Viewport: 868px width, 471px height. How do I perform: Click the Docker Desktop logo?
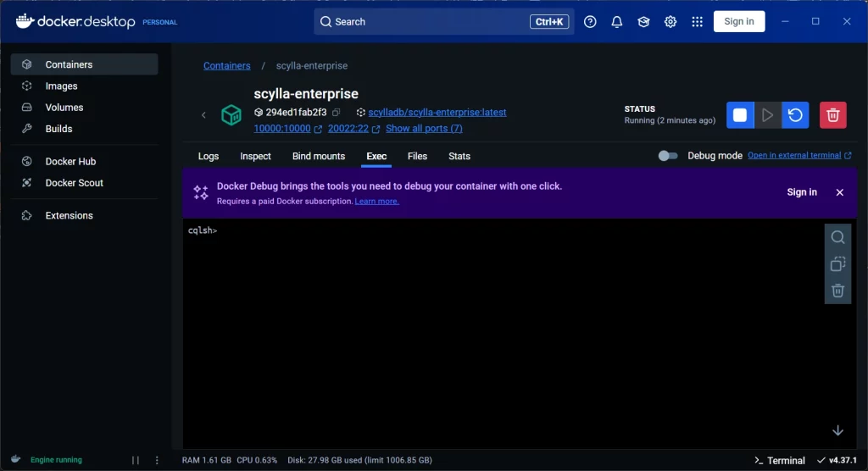click(x=75, y=21)
